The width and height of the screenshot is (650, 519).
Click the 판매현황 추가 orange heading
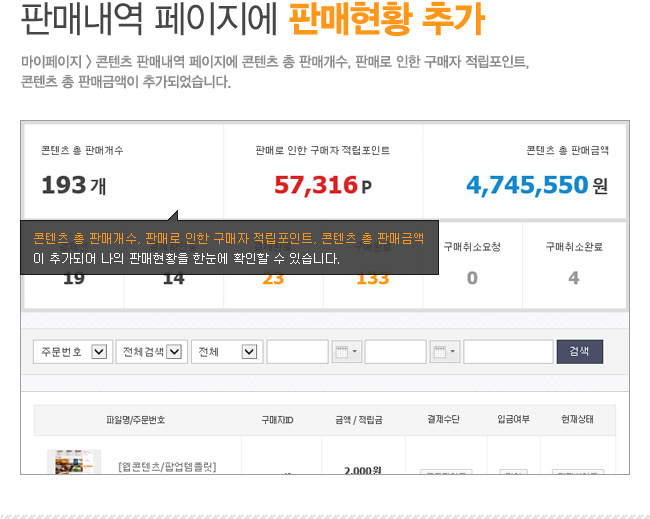tap(386, 19)
